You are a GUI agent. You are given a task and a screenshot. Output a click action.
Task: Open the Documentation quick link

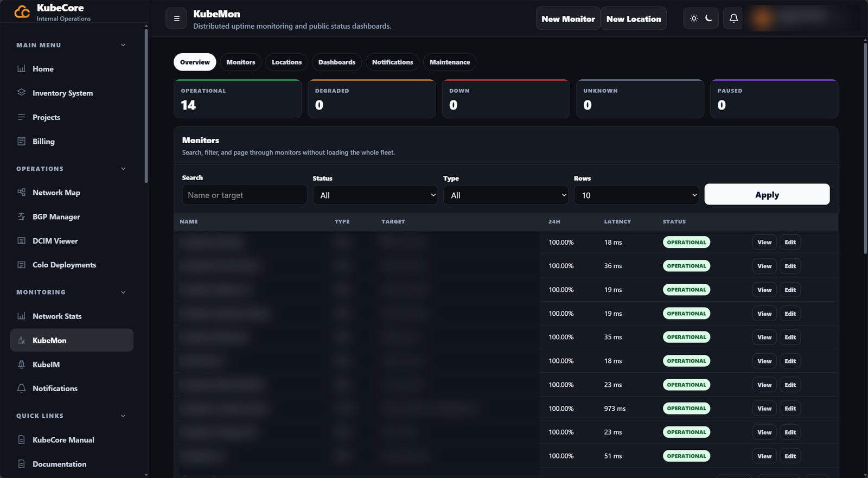point(72,464)
